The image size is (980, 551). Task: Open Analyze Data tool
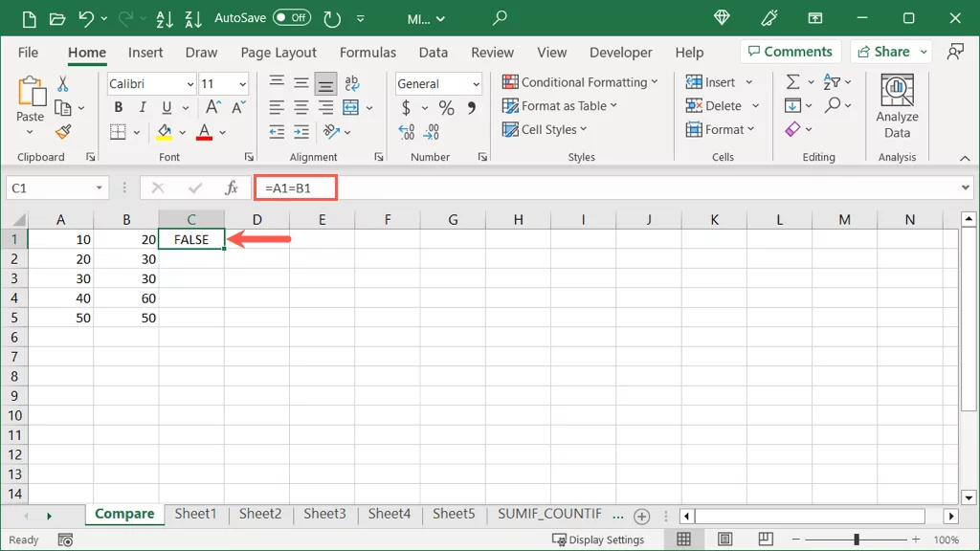[x=897, y=106]
